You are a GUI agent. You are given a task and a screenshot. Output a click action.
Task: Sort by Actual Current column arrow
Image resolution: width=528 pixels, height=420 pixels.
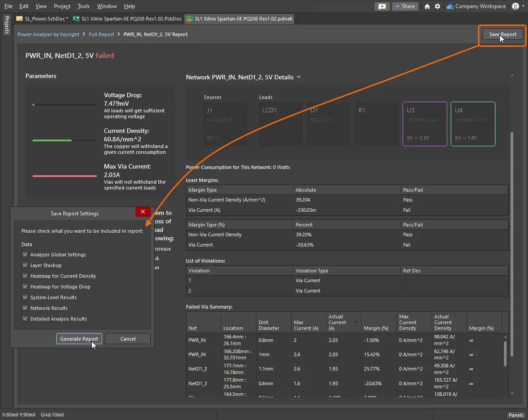[356, 321]
